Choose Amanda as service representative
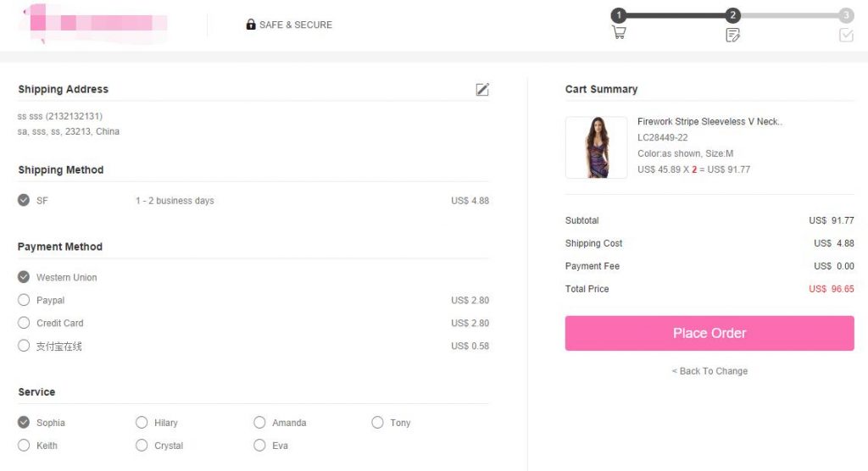Screen dimensions: 868x471 coord(259,423)
